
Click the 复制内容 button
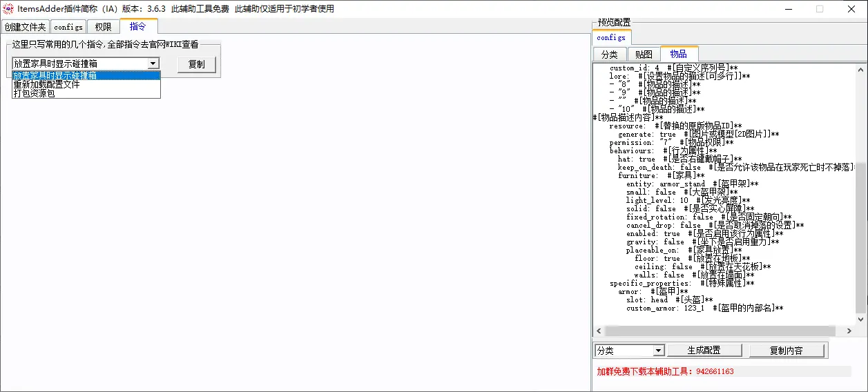(787, 351)
